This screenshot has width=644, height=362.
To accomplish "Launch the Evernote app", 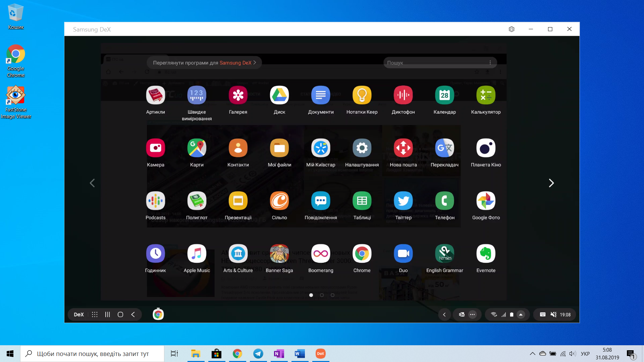I will tap(486, 253).
